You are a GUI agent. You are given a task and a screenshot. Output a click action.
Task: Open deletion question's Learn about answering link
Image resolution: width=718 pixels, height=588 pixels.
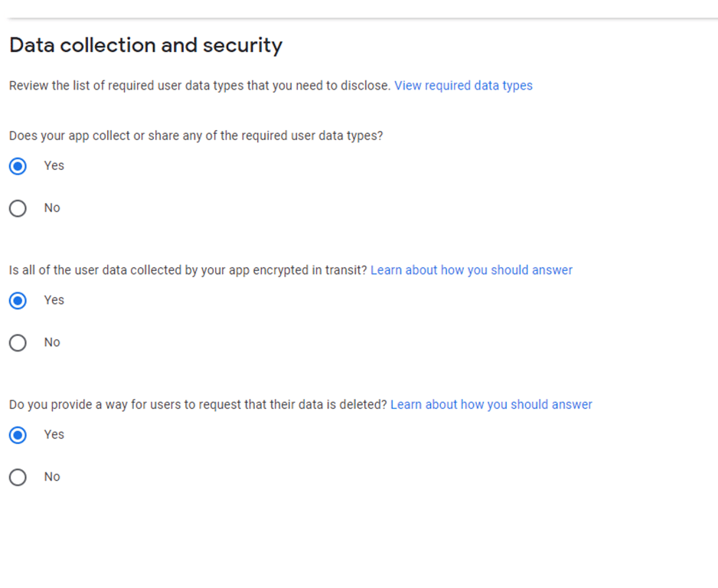point(491,404)
